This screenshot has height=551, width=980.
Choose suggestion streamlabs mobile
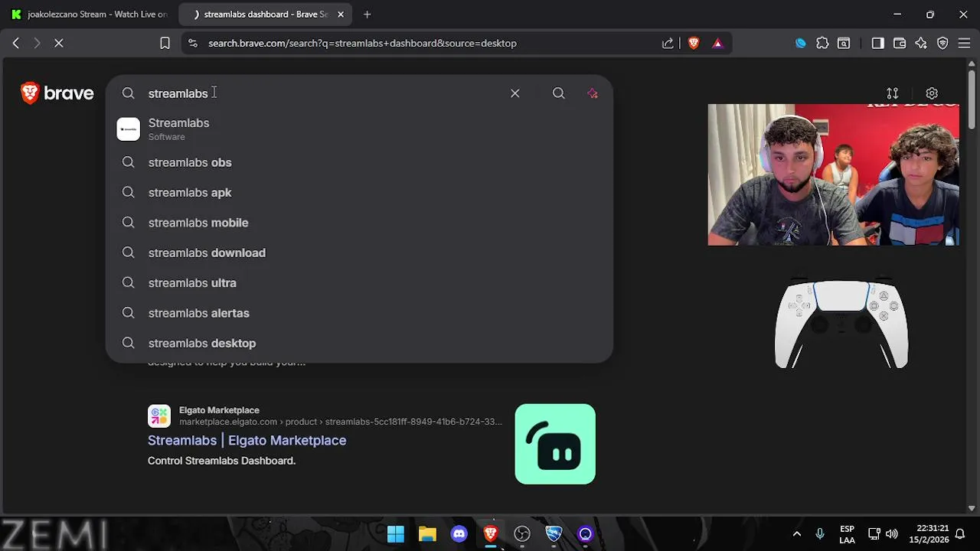(x=359, y=223)
